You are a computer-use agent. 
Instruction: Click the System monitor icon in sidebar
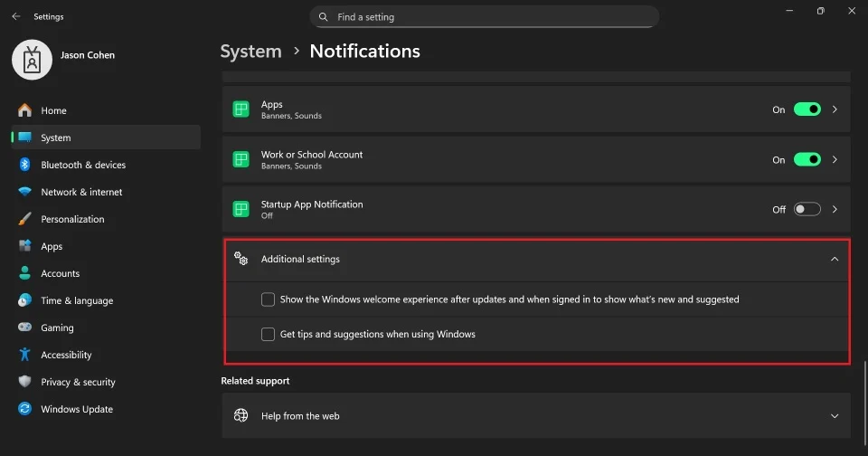pos(25,138)
